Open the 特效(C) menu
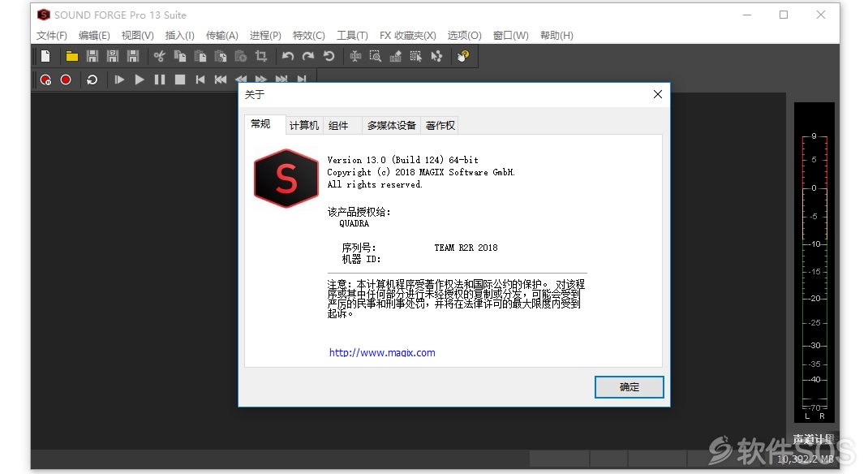 309,36
